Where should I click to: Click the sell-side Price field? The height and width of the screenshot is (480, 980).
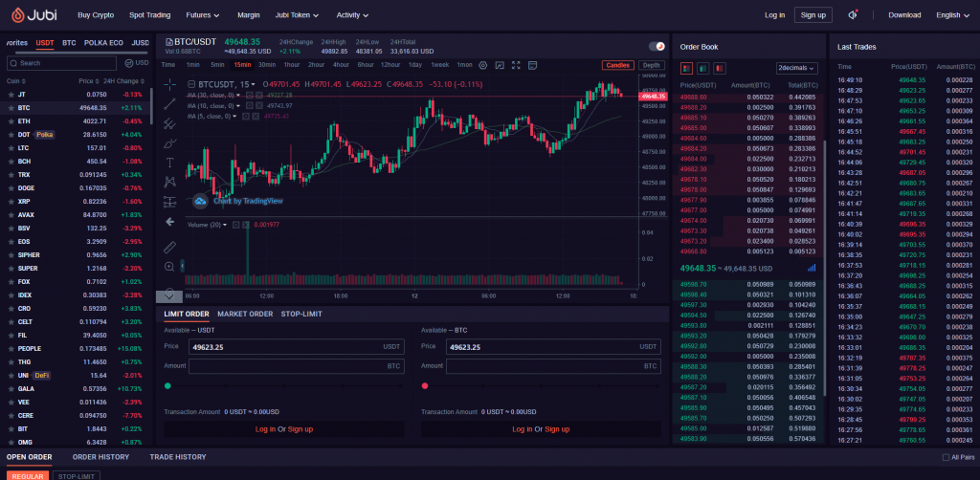pyautogui.click(x=553, y=346)
